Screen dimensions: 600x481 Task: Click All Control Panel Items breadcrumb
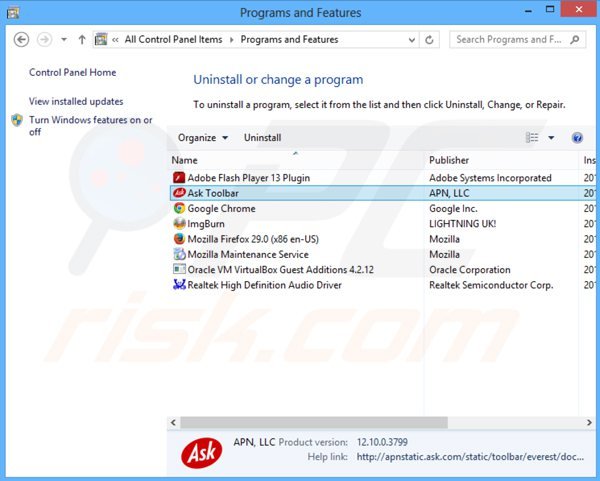(x=173, y=39)
